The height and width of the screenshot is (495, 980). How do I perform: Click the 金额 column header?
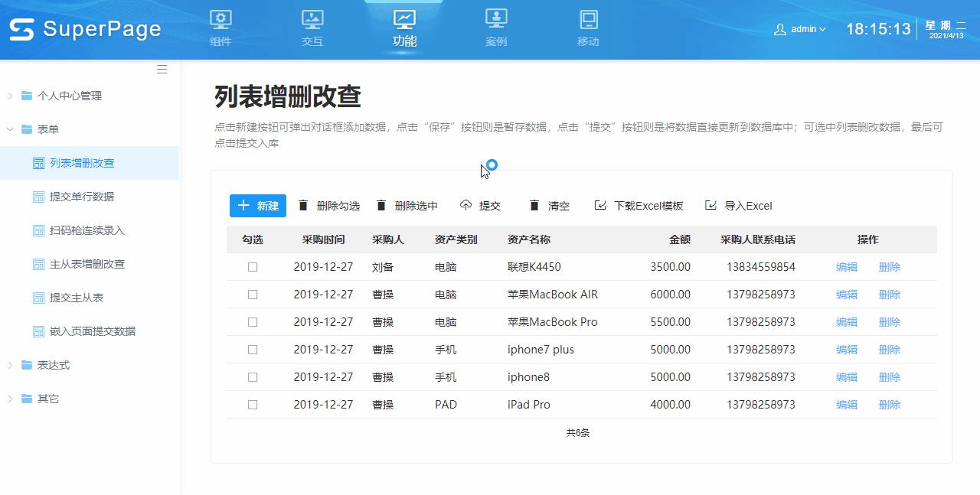pyautogui.click(x=680, y=239)
